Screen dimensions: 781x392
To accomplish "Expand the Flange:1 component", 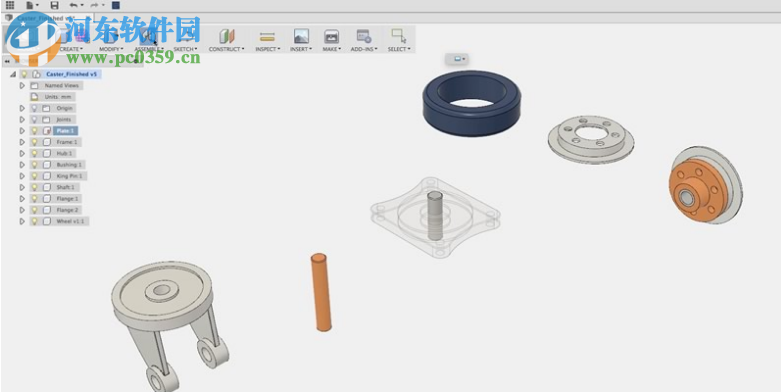I will pyautogui.click(x=22, y=199).
